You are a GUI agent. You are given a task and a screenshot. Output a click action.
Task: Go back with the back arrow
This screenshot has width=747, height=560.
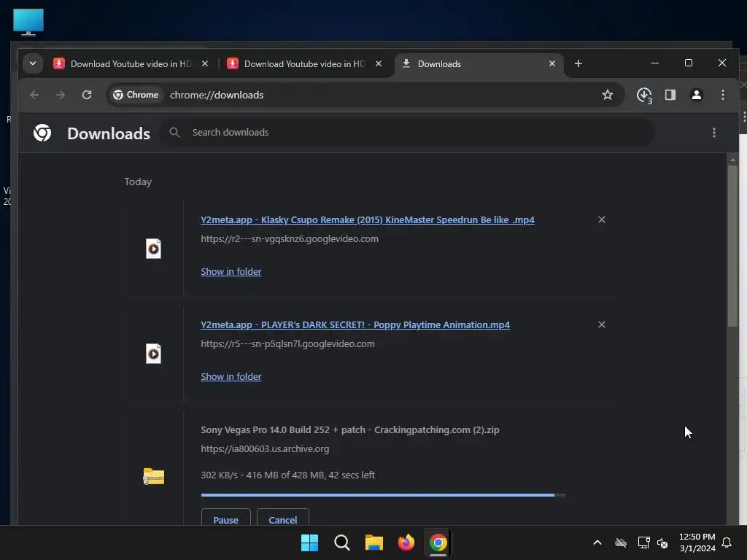coord(34,95)
